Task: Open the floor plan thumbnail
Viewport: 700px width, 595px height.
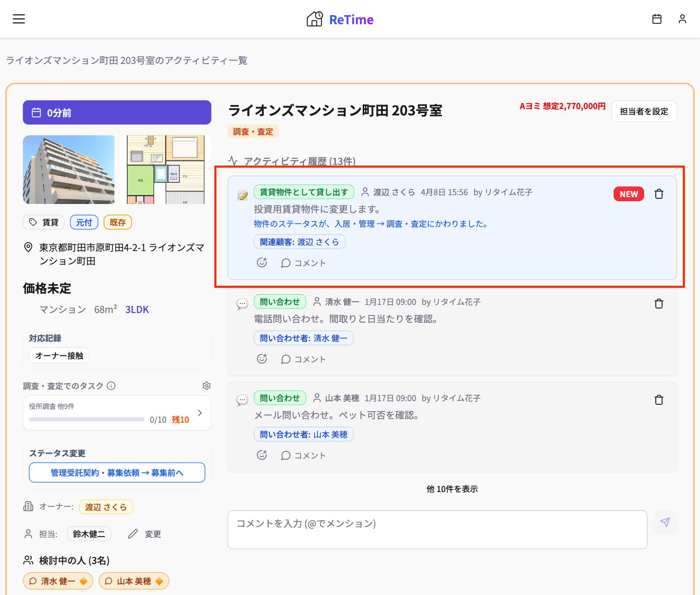Action: tap(166, 169)
